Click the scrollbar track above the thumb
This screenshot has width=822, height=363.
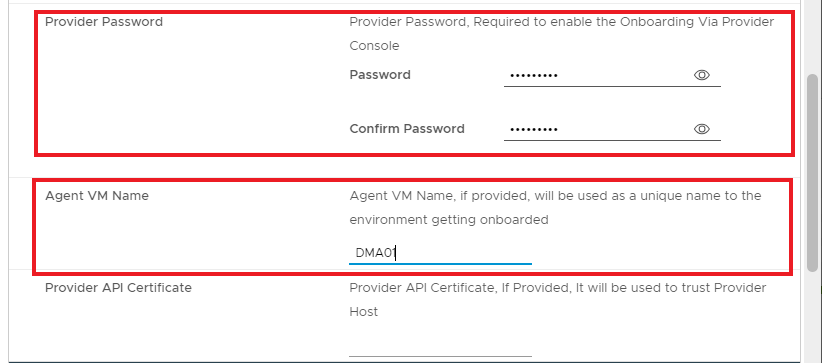tap(813, 37)
